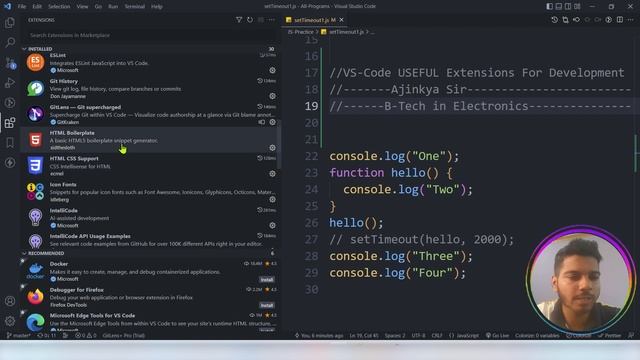Viewport: 640px width, 360px height.
Task: Click the errors and warnings count in the status bar
Action: [86, 336]
